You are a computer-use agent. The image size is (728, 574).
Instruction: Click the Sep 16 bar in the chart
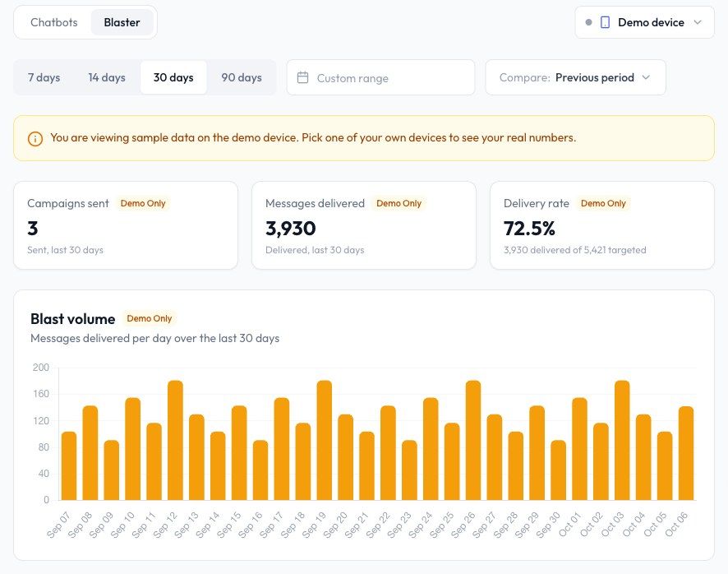[260, 470]
